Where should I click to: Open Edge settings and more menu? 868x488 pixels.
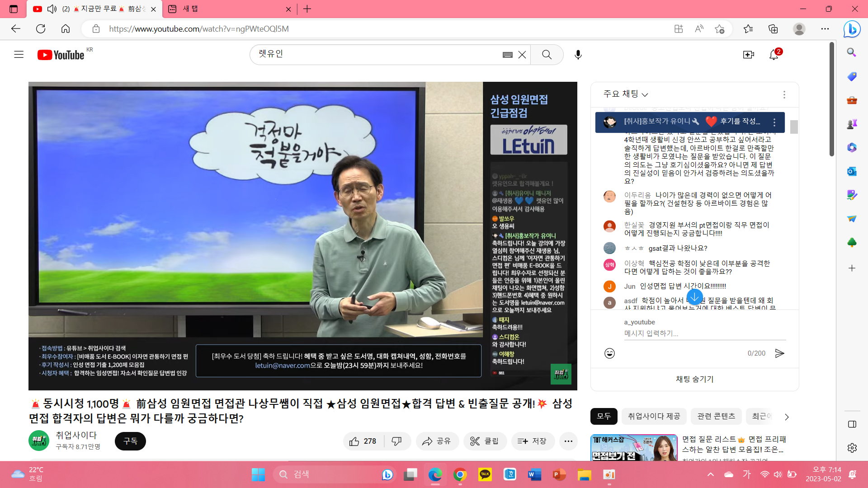pos(825,29)
